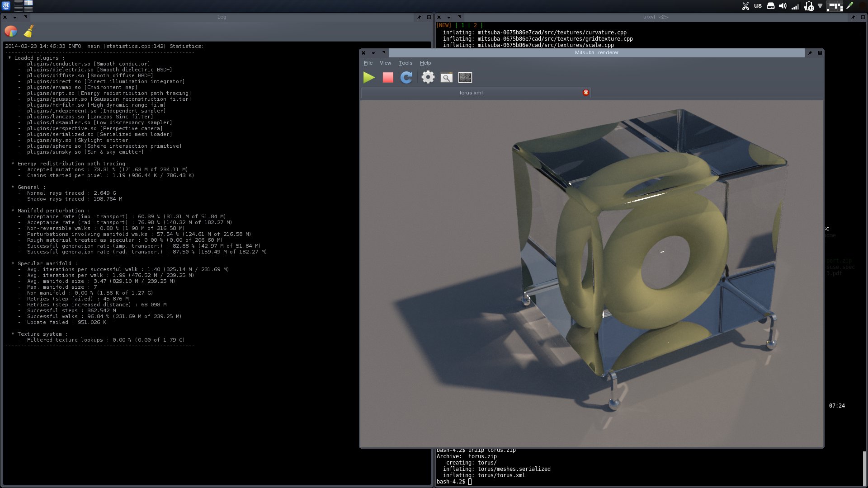Close the torus.xml tab
The image size is (868, 488).
coord(586,92)
